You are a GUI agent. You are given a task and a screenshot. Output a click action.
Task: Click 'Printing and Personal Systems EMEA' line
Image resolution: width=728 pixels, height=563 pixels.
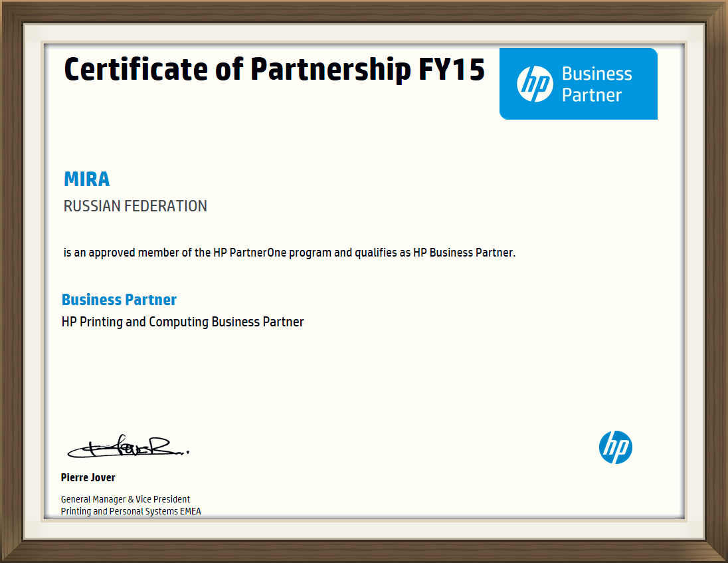point(131,511)
